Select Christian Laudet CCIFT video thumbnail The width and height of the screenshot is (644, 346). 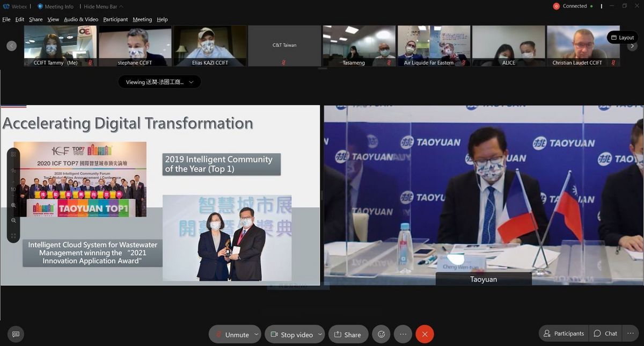pyautogui.click(x=583, y=46)
